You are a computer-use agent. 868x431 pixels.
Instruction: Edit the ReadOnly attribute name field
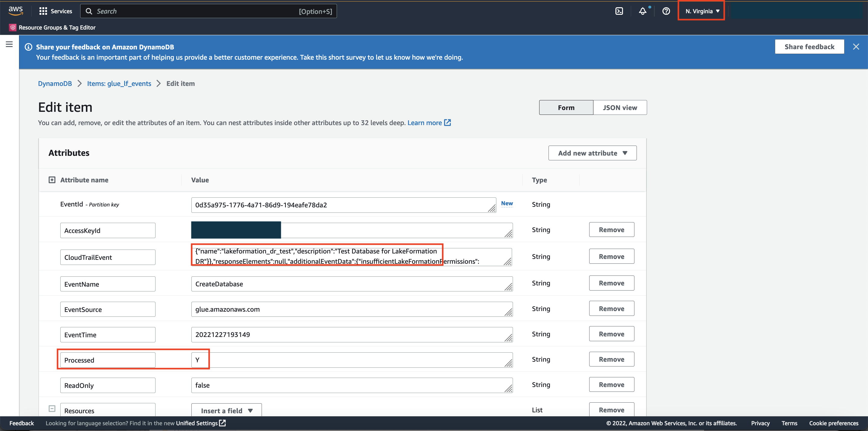(108, 385)
